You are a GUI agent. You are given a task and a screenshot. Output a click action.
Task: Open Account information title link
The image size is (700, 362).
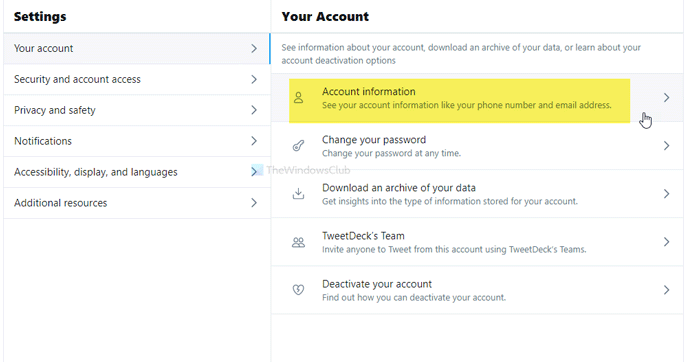pyautogui.click(x=369, y=92)
